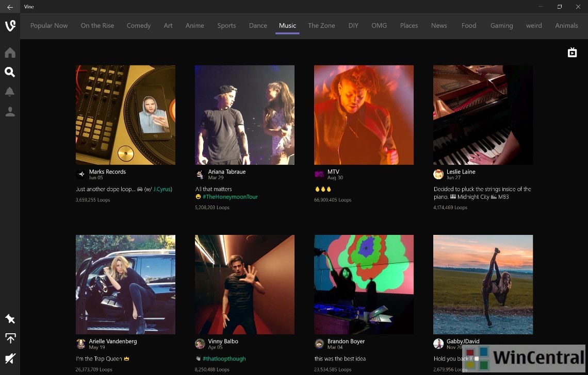588x375 pixels.
Task: Click "66,909,405 Loops" count
Action: tap(333, 200)
